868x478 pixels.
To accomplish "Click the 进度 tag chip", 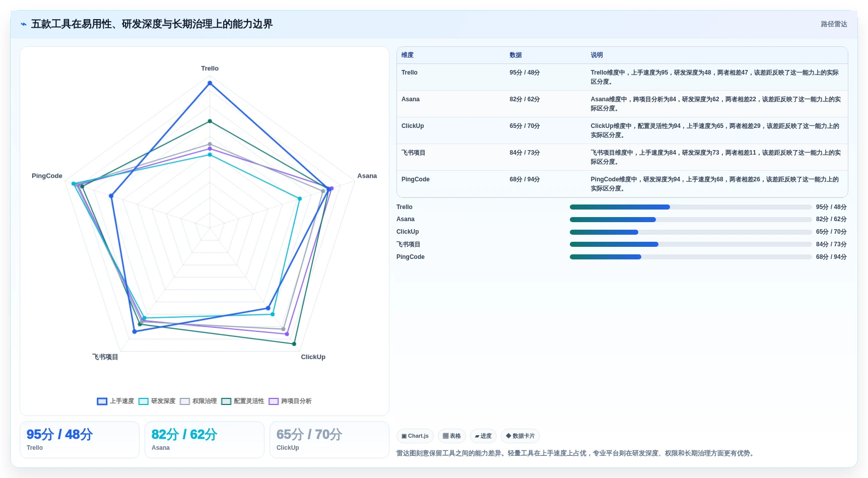I will pyautogui.click(x=483, y=436).
